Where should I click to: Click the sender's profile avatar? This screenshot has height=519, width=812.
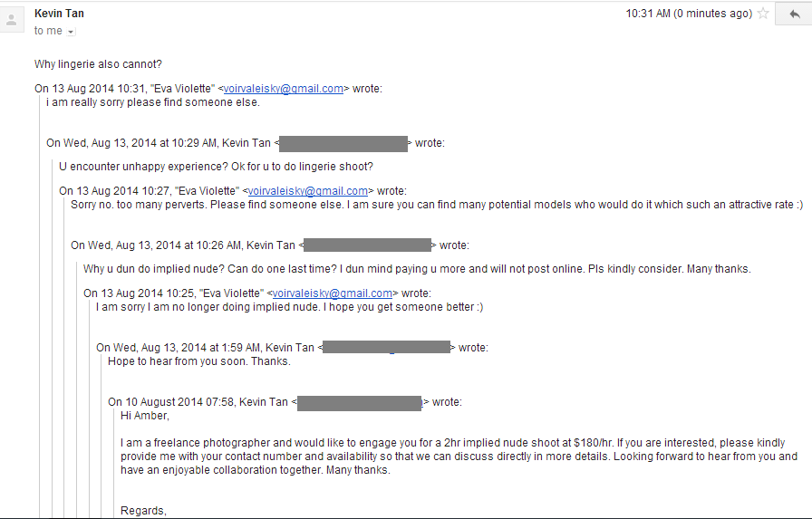coord(13,22)
